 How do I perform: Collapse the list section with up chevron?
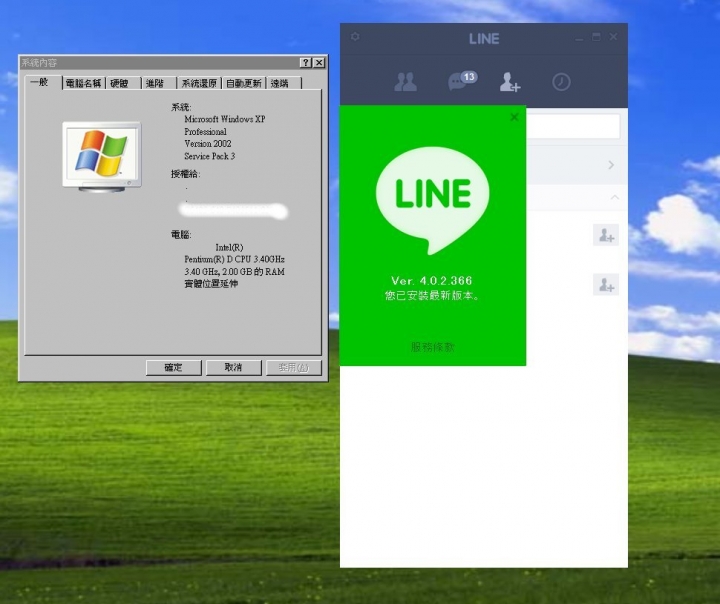(615, 198)
